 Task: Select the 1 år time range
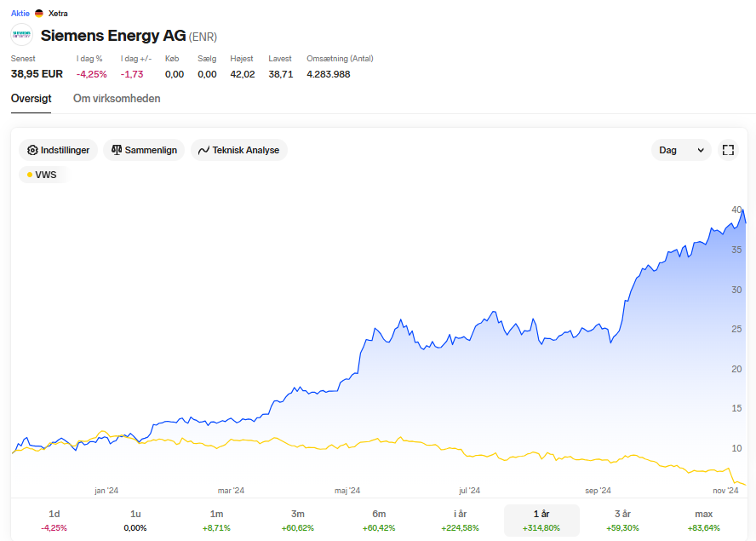coord(541,521)
